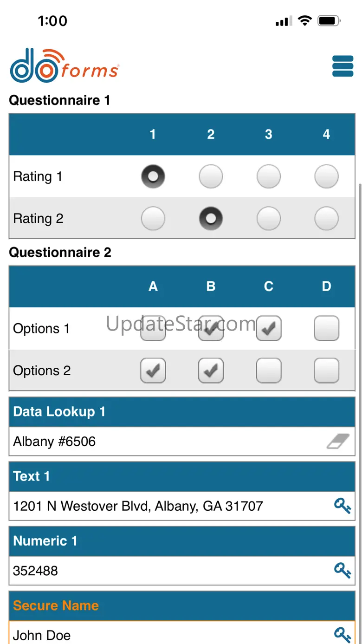Check option D for Options 1
362x644 pixels.
pyautogui.click(x=326, y=329)
